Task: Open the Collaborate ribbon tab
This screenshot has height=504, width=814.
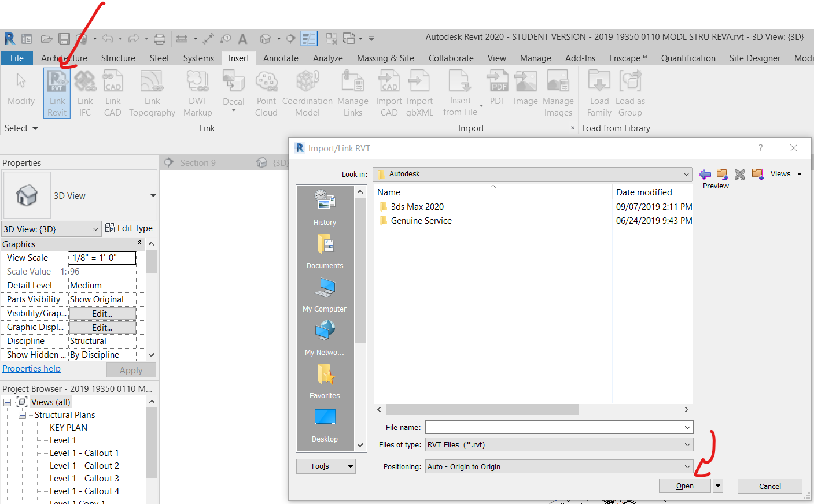Action: [x=451, y=58]
